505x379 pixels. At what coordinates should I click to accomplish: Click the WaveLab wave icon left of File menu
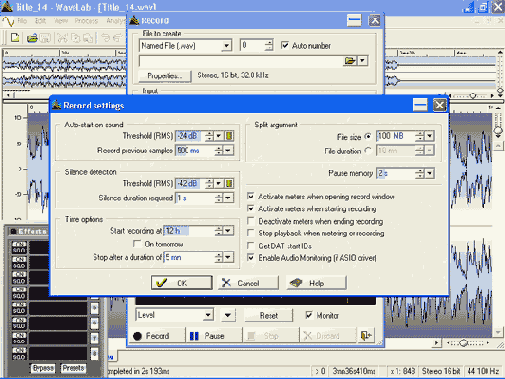click(x=8, y=21)
